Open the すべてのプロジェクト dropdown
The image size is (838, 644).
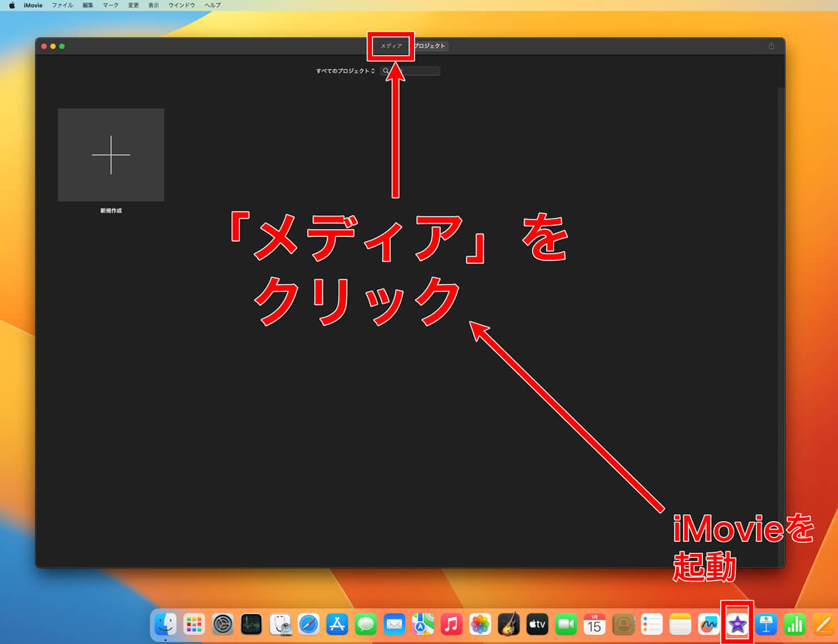point(345,71)
